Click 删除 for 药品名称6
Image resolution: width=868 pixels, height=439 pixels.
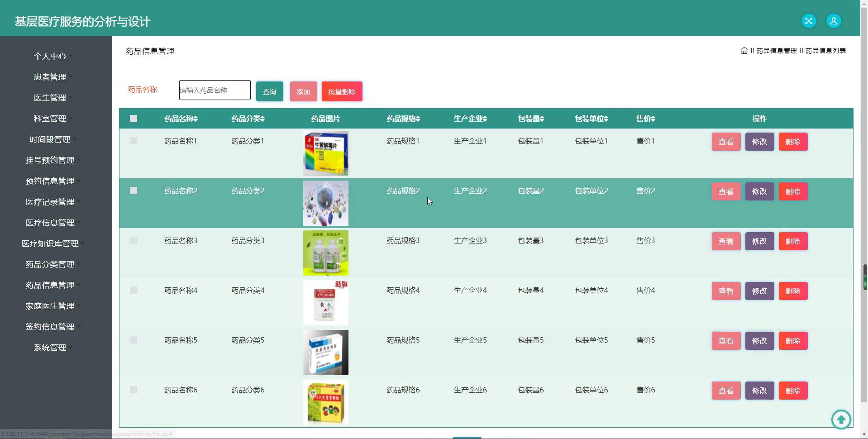click(793, 391)
